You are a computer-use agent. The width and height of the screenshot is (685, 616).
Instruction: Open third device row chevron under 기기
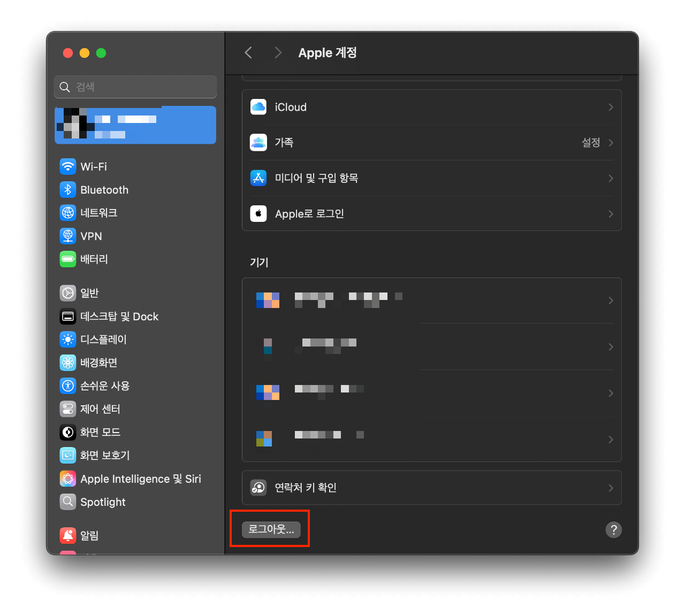pyautogui.click(x=611, y=393)
